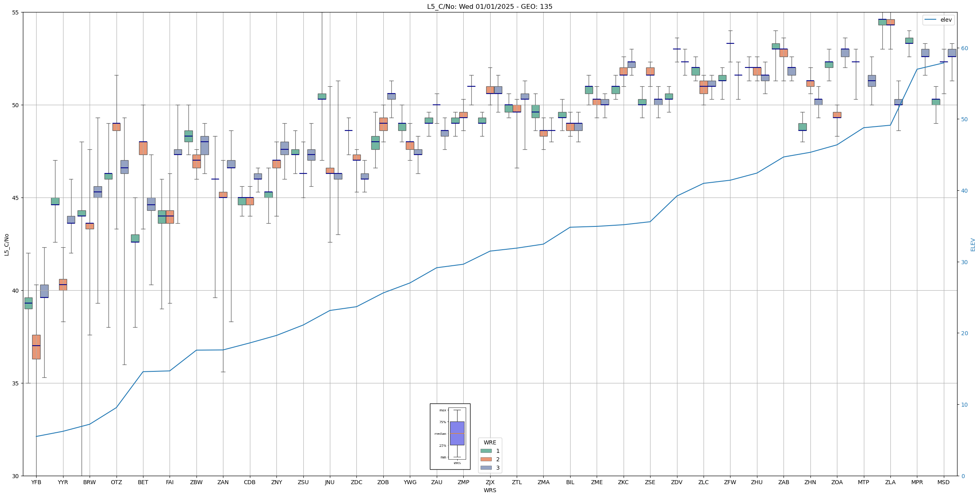Viewport: 980px width, 497px height.
Task: Click the MSD x-axis tick label
Action: 943,482
